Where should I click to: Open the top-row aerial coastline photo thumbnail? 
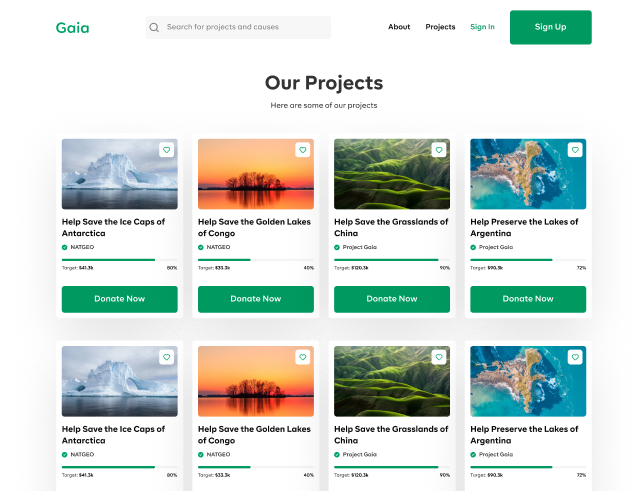coord(528,174)
